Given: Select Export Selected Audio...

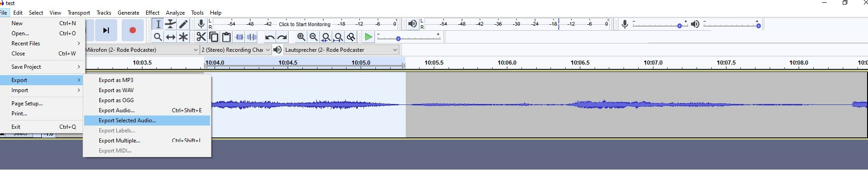Looking at the screenshot, I should click(147, 121).
